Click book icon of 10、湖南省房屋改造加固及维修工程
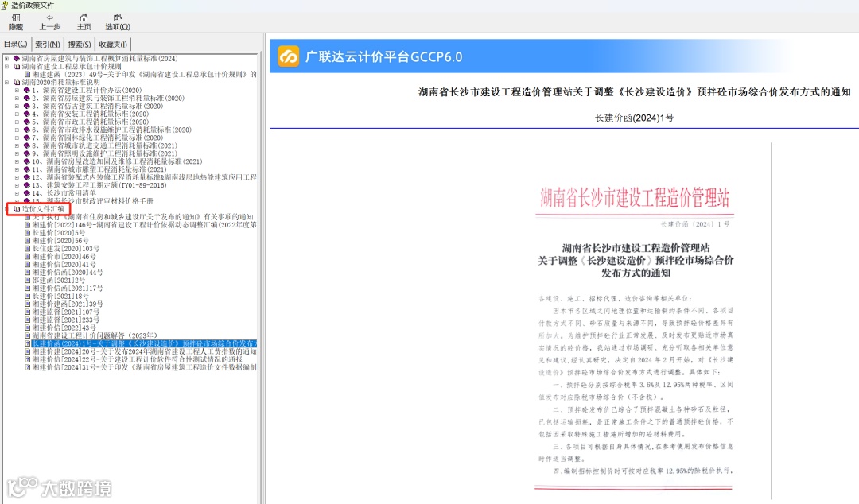The height and width of the screenshot is (504, 859). (x=27, y=161)
